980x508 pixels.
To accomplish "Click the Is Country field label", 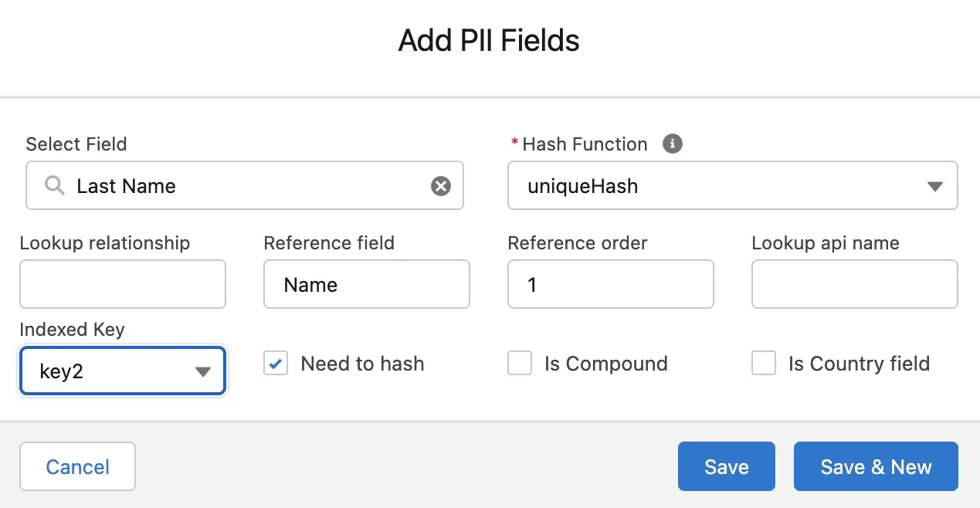I will point(859,364).
